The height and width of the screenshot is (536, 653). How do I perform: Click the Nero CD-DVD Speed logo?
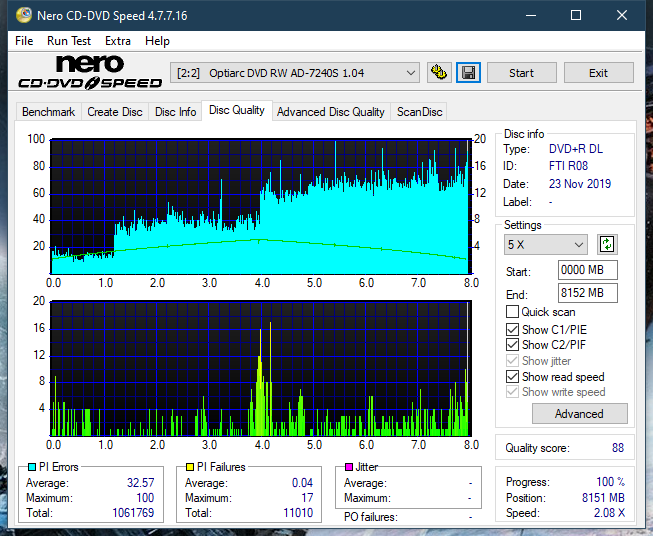90,72
